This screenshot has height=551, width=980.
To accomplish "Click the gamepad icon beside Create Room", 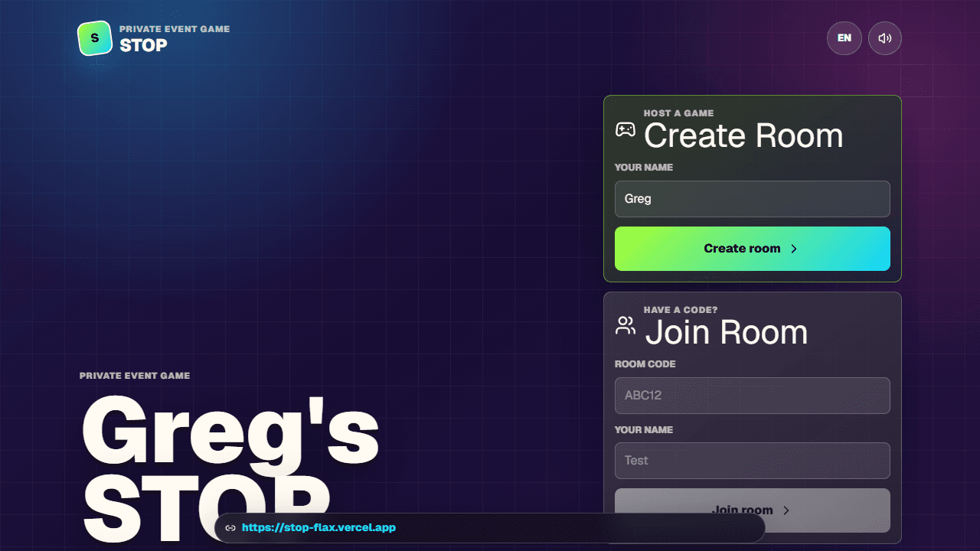I will 626,129.
